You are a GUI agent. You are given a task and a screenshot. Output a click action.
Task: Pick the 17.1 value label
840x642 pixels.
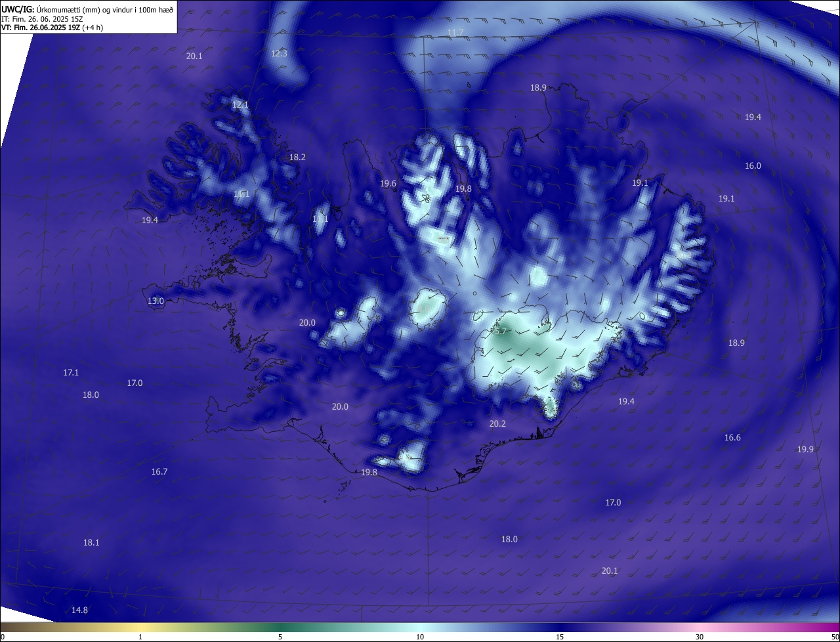click(71, 372)
